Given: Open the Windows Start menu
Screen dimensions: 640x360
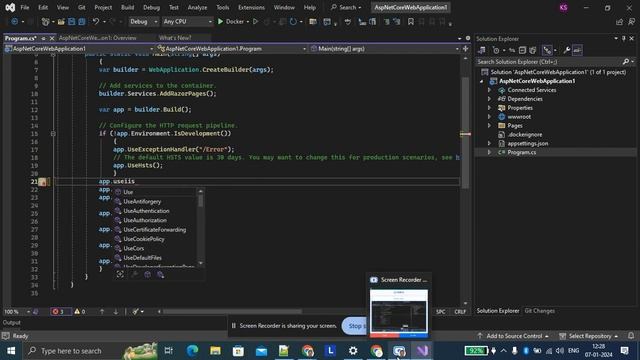Looking at the screenshot, I should pos(11,351).
